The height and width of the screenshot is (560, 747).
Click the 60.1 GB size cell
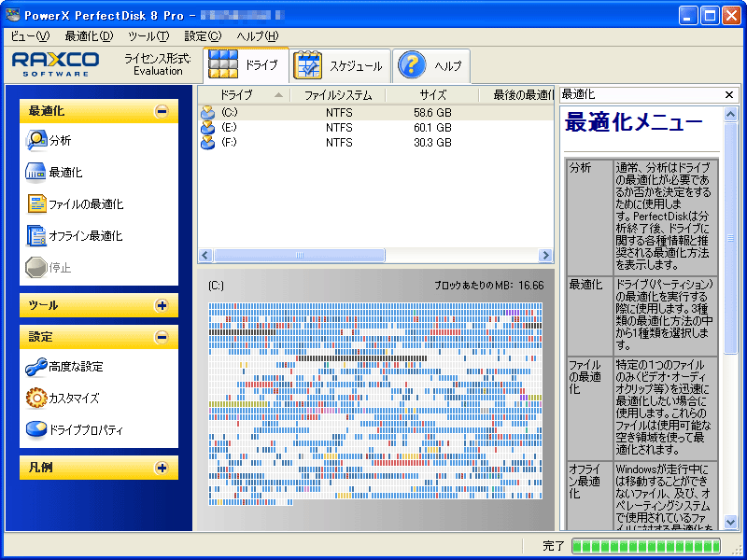pos(432,128)
